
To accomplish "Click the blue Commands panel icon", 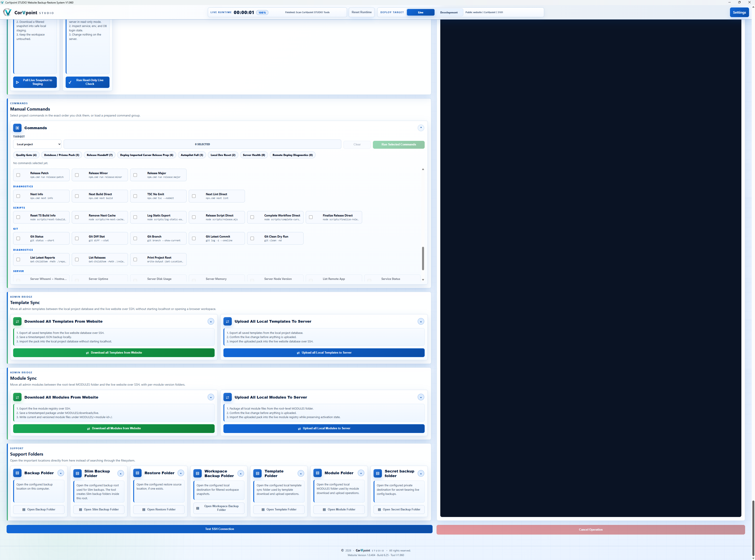I will click(17, 128).
